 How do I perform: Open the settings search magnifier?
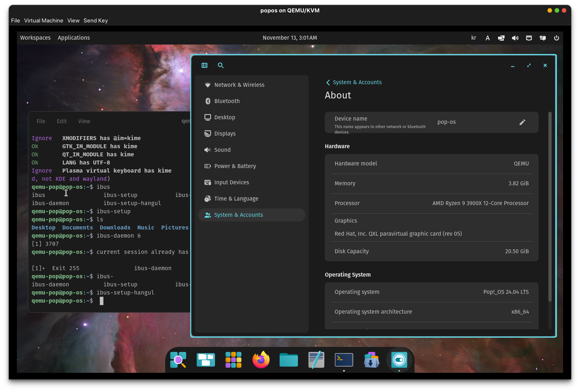click(x=220, y=65)
